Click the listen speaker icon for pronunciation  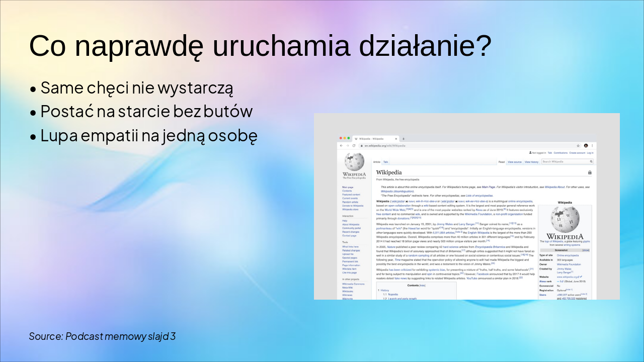[x=406, y=202]
